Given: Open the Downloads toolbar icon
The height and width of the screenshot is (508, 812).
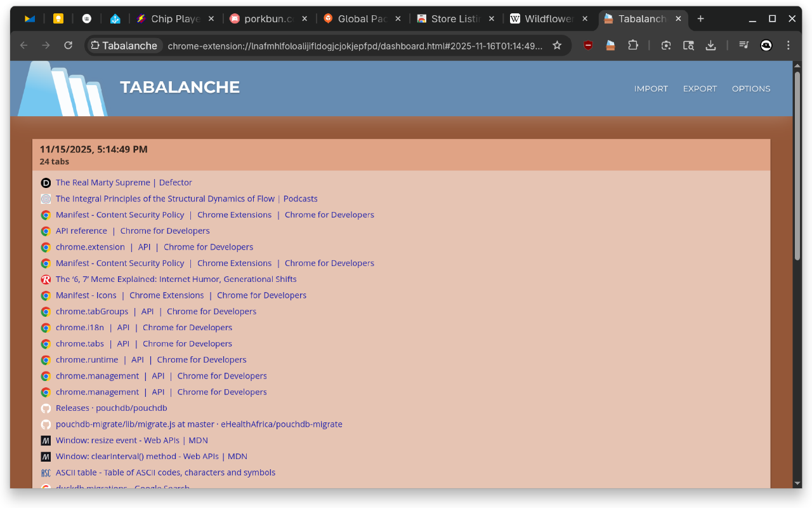Looking at the screenshot, I should pos(710,45).
